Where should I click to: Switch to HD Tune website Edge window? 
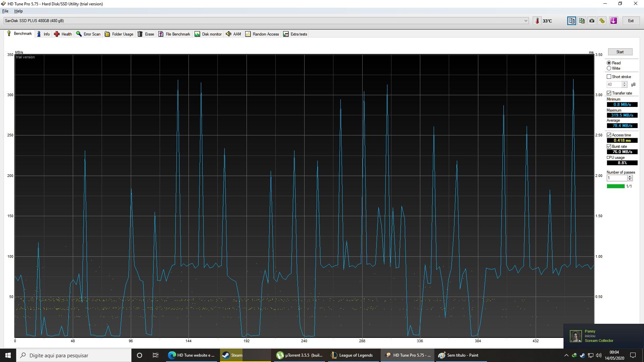(x=192, y=355)
